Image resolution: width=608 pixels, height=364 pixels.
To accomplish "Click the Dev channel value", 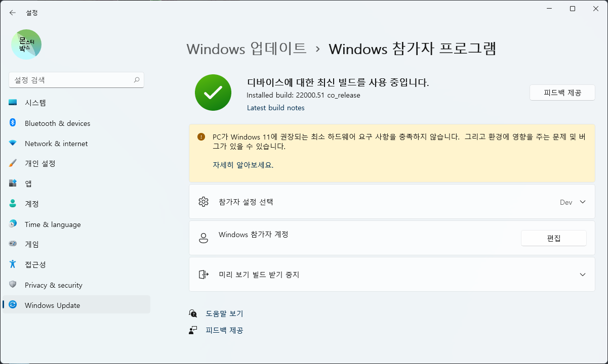I will coord(566,202).
